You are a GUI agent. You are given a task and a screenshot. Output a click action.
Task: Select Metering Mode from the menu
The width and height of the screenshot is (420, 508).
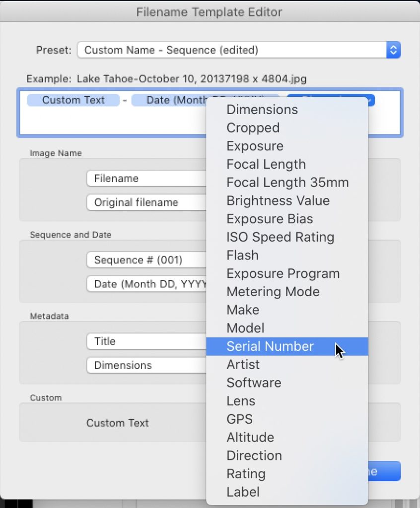[273, 292]
